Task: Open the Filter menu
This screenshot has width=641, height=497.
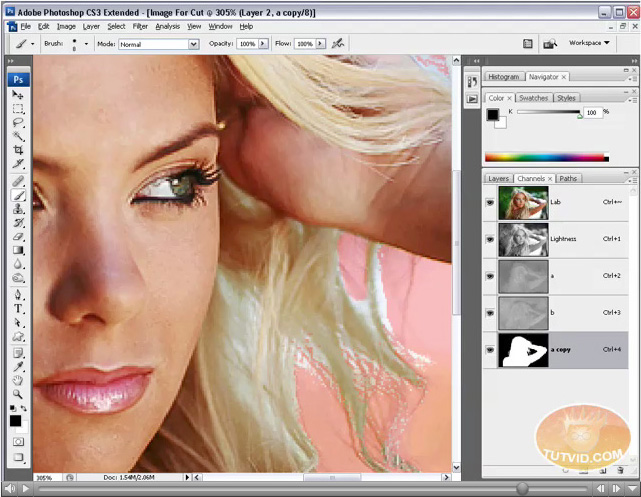Action: point(140,26)
